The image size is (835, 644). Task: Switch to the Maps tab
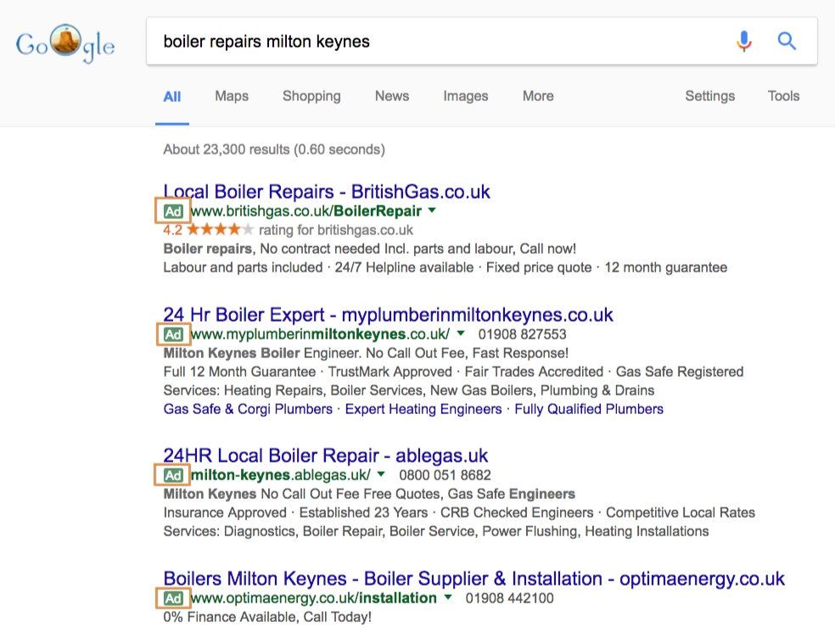click(x=232, y=96)
